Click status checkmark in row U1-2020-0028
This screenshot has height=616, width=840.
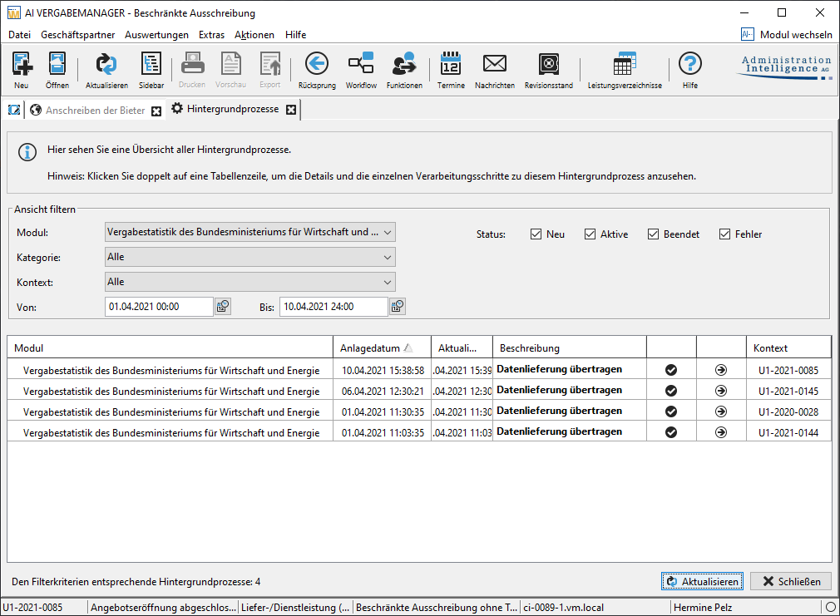click(670, 411)
